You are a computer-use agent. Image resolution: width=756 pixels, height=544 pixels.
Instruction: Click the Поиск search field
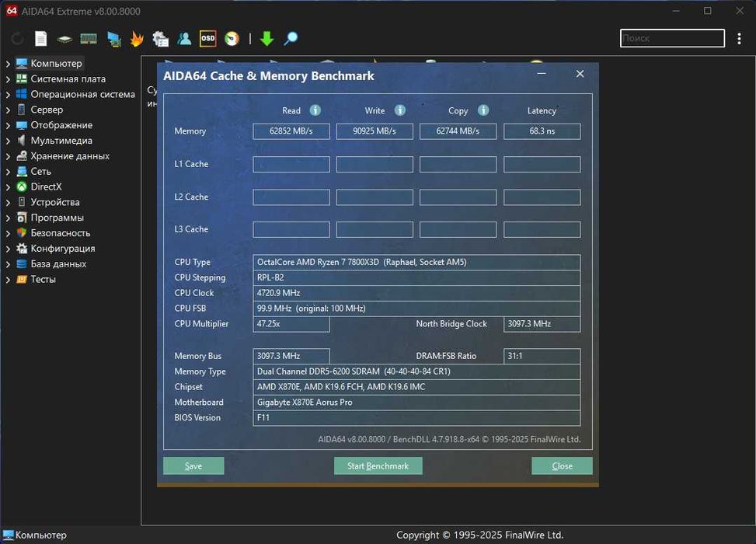(672, 38)
